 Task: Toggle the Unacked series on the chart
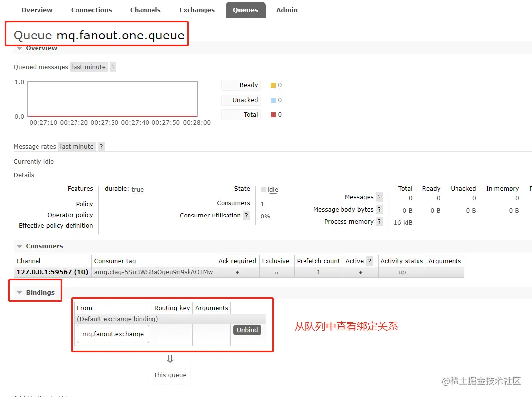tap(240, 100)
